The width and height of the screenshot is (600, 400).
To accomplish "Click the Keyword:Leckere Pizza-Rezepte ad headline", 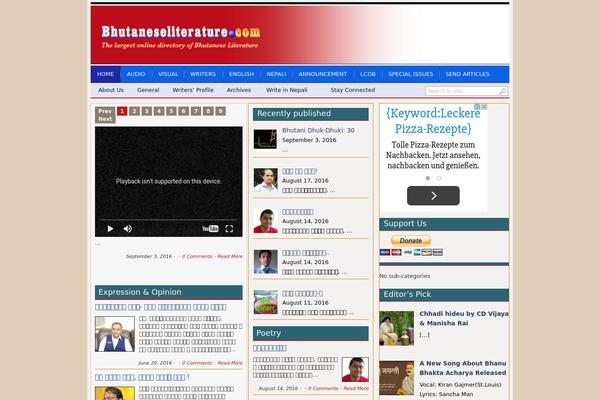I will tap(433, 121).
